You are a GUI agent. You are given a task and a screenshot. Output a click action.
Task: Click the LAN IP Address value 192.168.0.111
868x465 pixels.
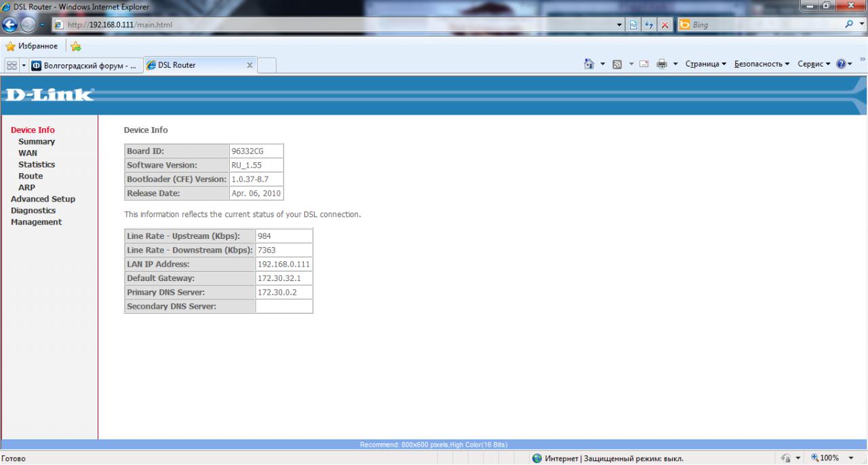click(x=284, y=264)
